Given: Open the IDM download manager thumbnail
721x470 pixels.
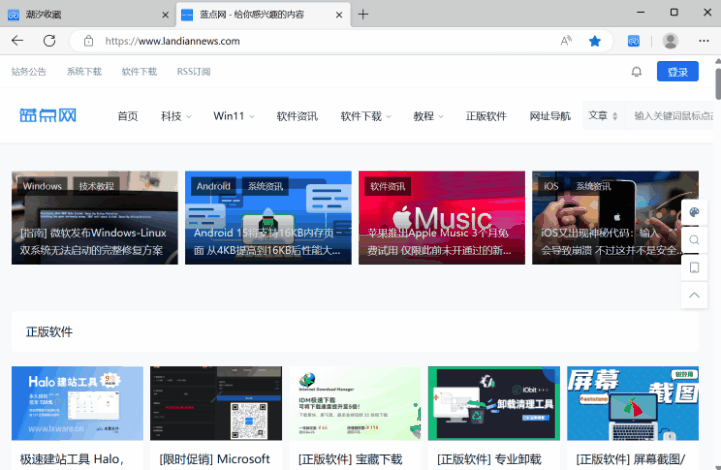Looking at the screenshot, I should [x=355, y=403].
